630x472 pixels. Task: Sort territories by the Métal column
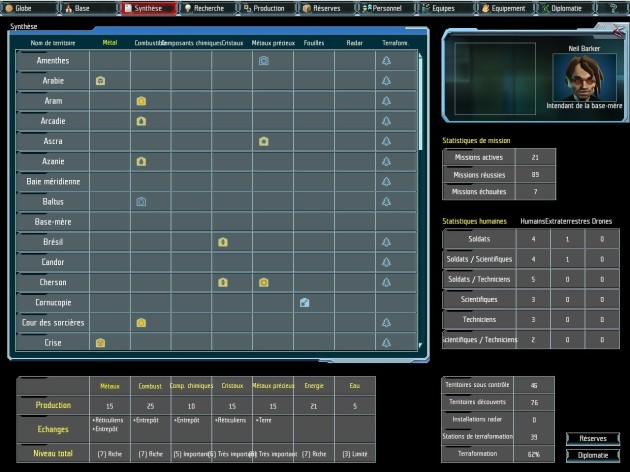point(110,43)
